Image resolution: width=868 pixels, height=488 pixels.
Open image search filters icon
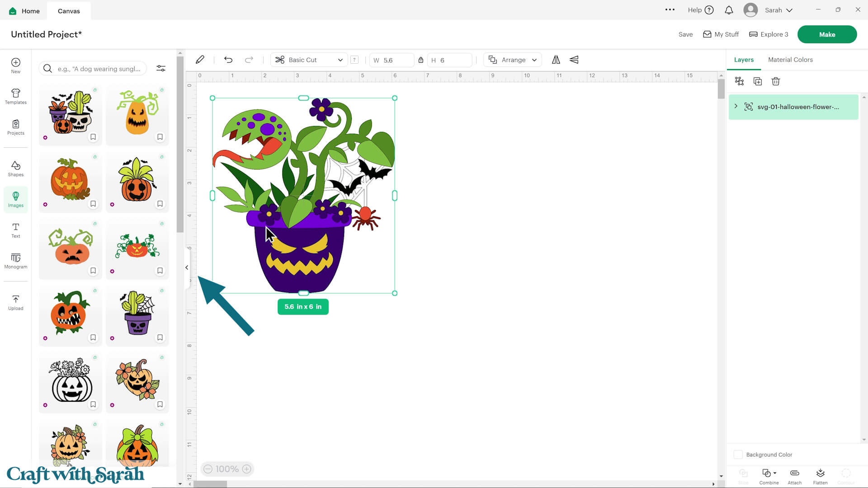coord(161,68)
